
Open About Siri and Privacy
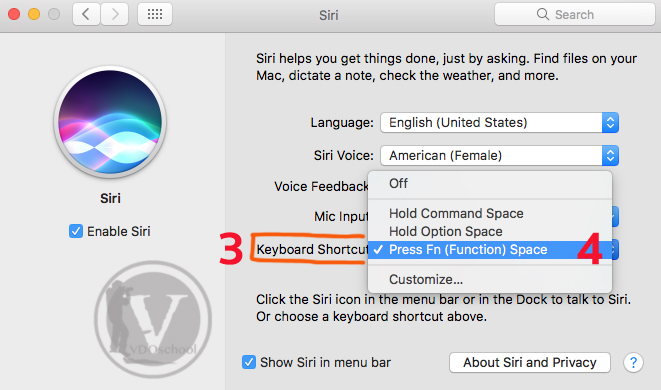[529, 362]
